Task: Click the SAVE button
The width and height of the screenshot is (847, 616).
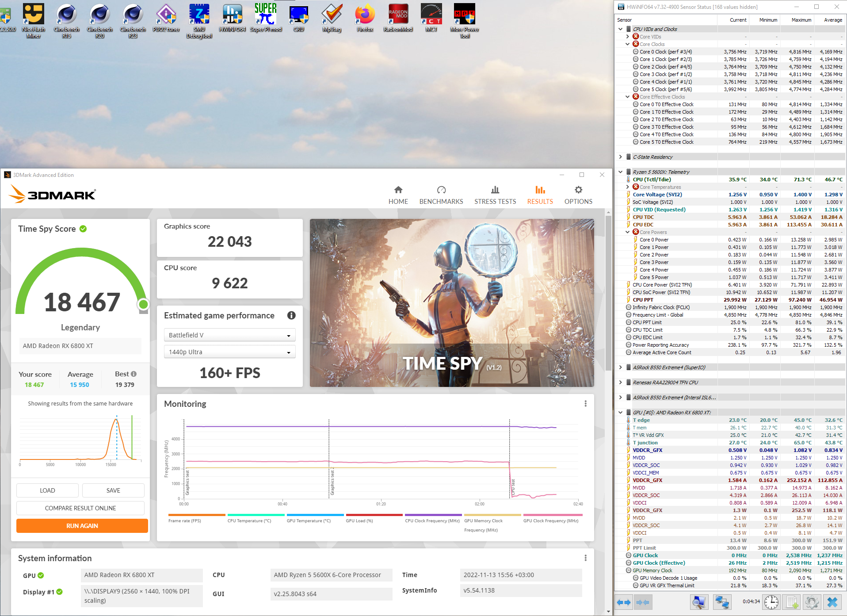Action: [x=113, y=490]
